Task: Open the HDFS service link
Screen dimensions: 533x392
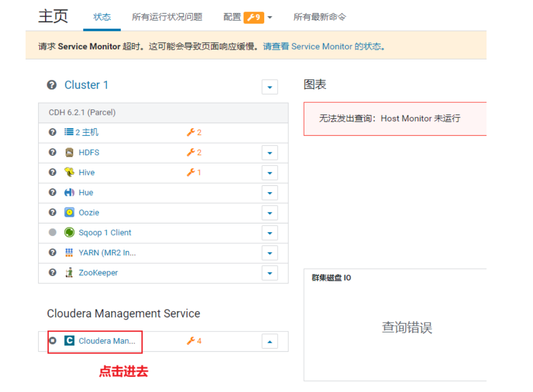Action: (x=89, y=152)
